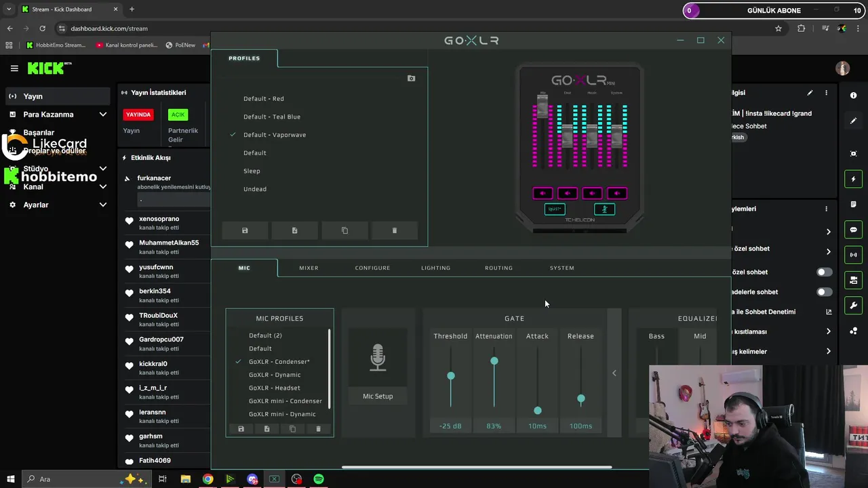Mute the second fader channel on GoXLR Mini
Image resolution: width=868 pixels, height=488 pixels.
pyautogui.click(x=568, y=193)
